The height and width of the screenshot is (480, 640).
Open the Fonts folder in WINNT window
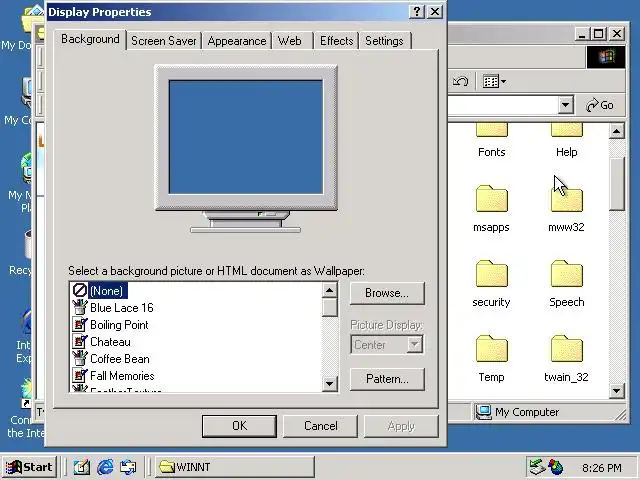click(x=492, y=130)
